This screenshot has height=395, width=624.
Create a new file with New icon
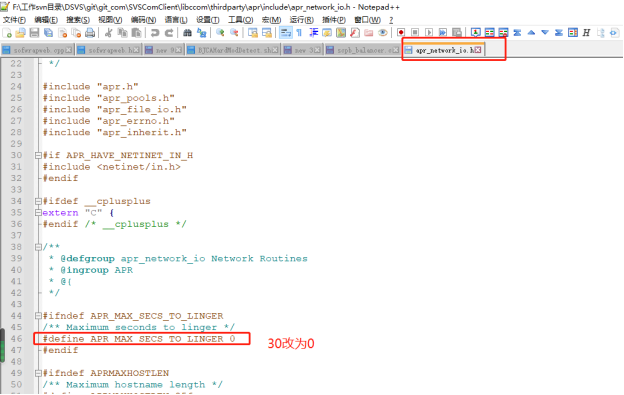pyautogui.click(x=7, y=33)
